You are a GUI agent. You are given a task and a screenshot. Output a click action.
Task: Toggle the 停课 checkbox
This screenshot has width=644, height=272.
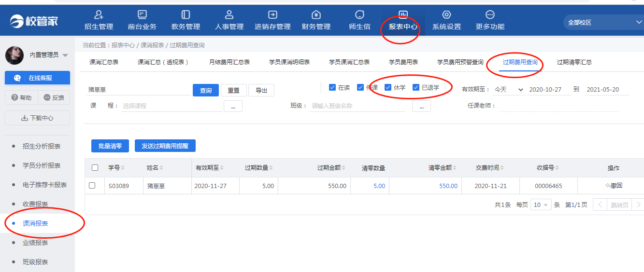pos(360,87)
